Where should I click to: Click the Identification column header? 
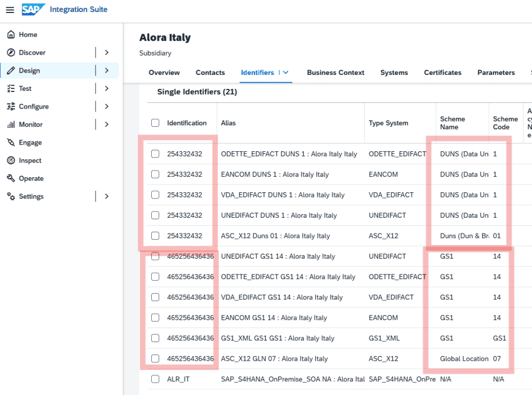click(187, 123)
